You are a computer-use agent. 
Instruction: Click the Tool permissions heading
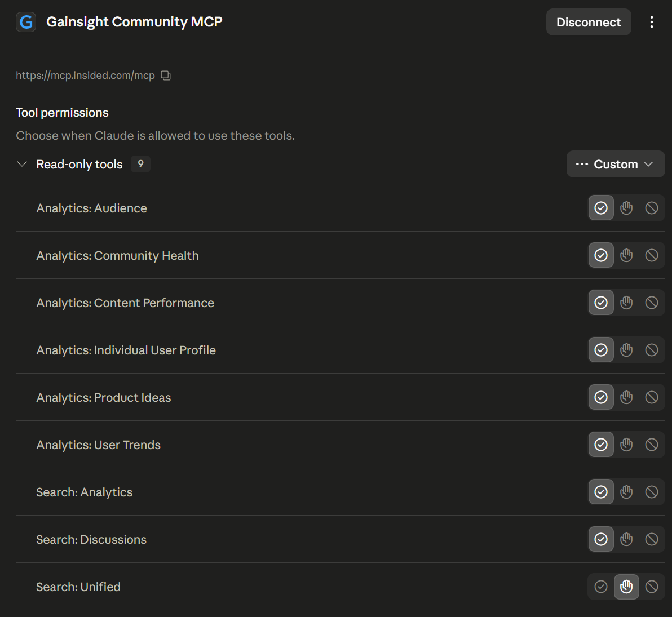coord(62,113)
